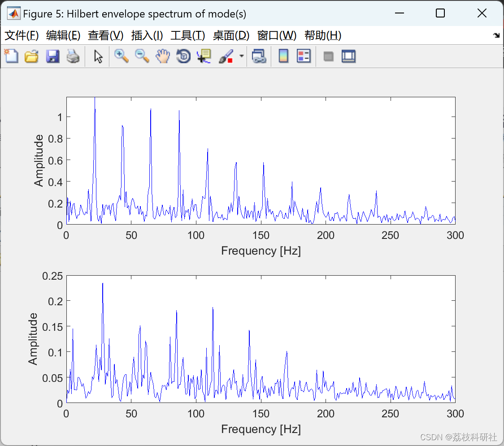Open the 工具(T) menu
The width and height of the screenshot is (504, 446).
pos(188,35)
